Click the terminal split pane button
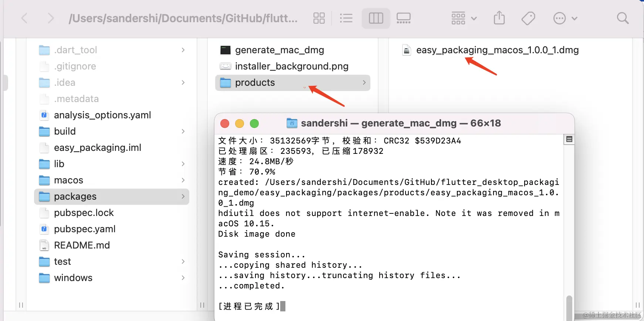 click(x=569, y=139)
